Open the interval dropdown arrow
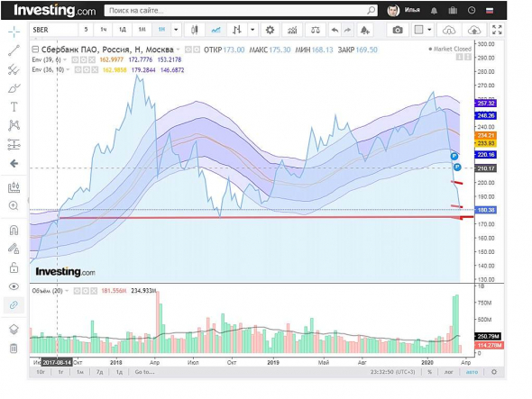This screenshot has height=399, width=532. [x=176, y=30]
